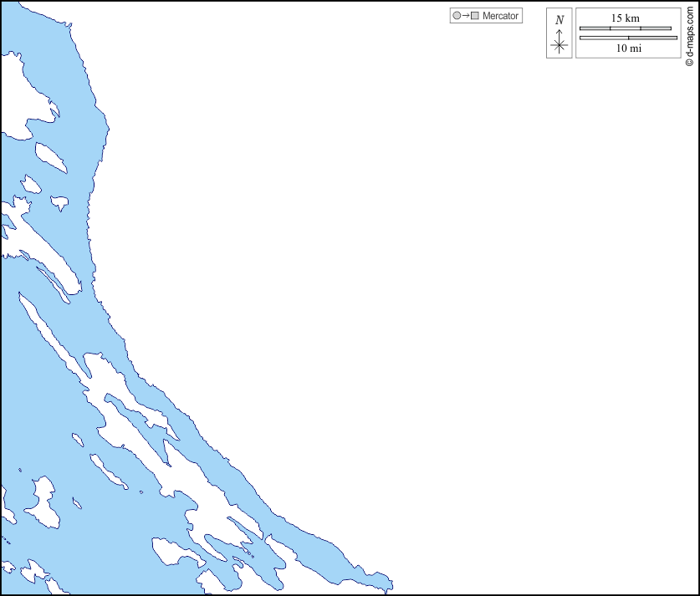Click the circle icon in the projection legend

tap(457, 16)
